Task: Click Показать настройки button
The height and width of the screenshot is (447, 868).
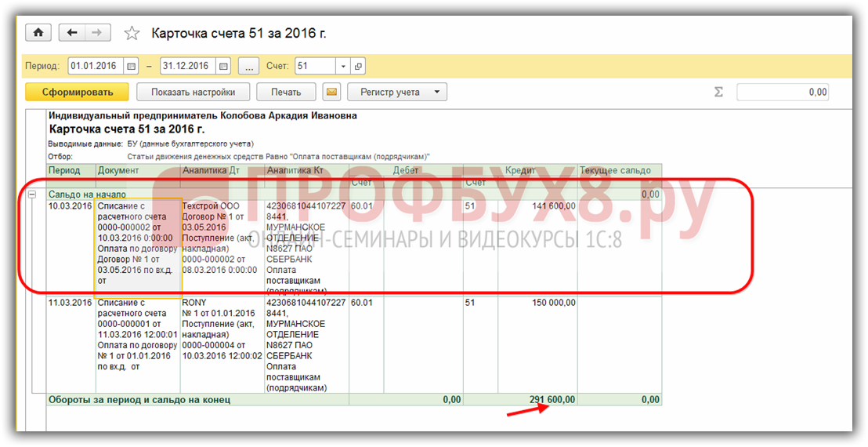Action: pyautogui.click(x=193, y=93)
